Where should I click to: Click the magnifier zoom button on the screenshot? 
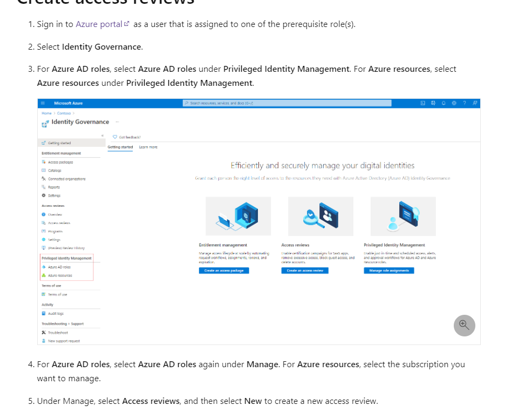point(464,326)
